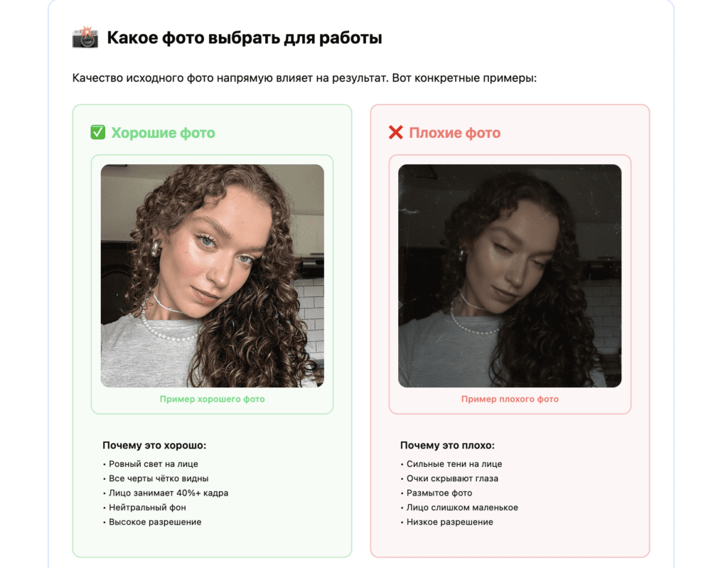Viewport: 728px width, 568px height.
Task: Open the bad photo example image
Action: point(510,275)
